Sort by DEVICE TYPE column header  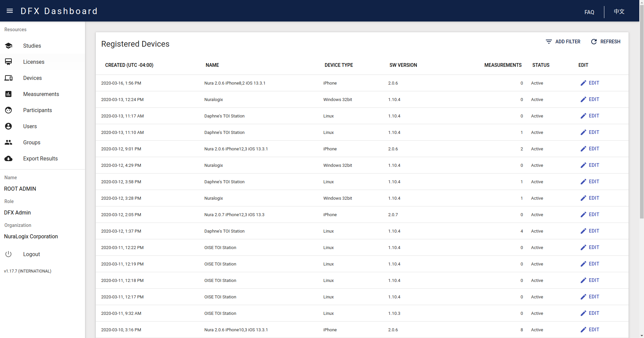pyautogui.click(x=338, y=65)
